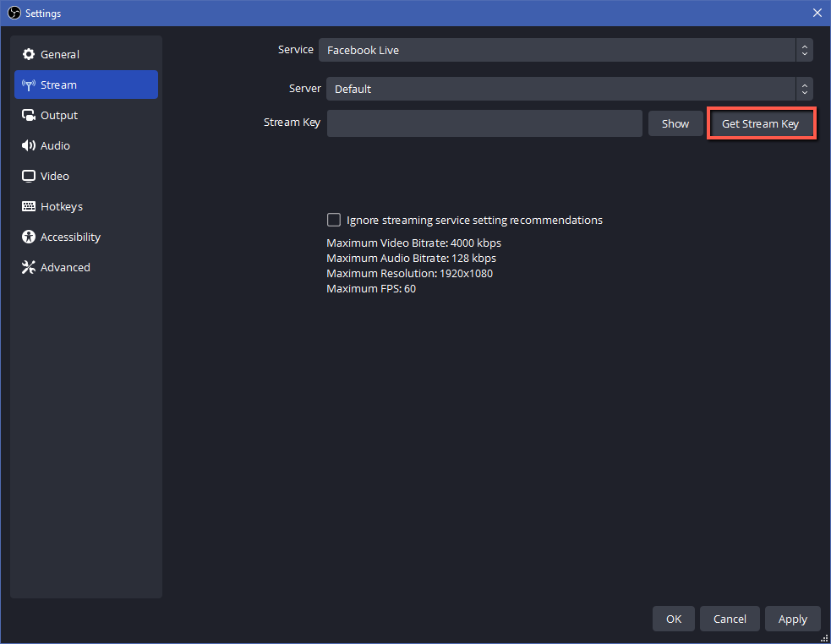Screen dimensions: 831x644
Task: Enable Ignore streaming service setting recommendations
Action: pyautogui.click(x=334, y=220)
